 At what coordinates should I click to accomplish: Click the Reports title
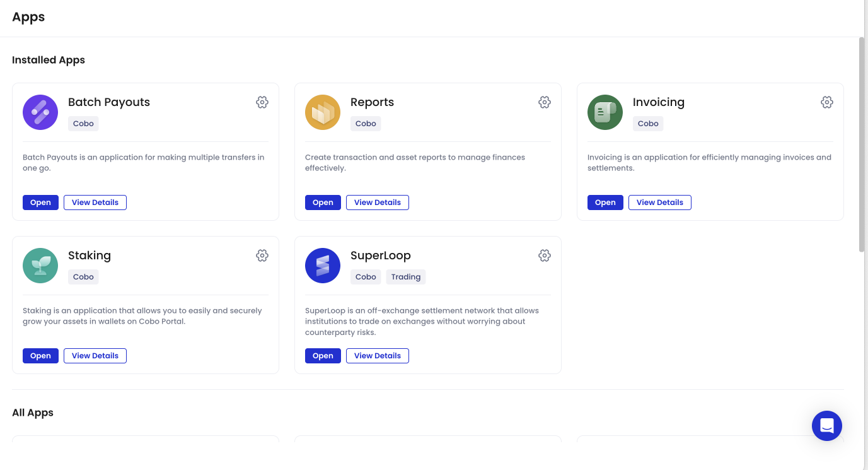pyautogui.click(x=372, y=102)
